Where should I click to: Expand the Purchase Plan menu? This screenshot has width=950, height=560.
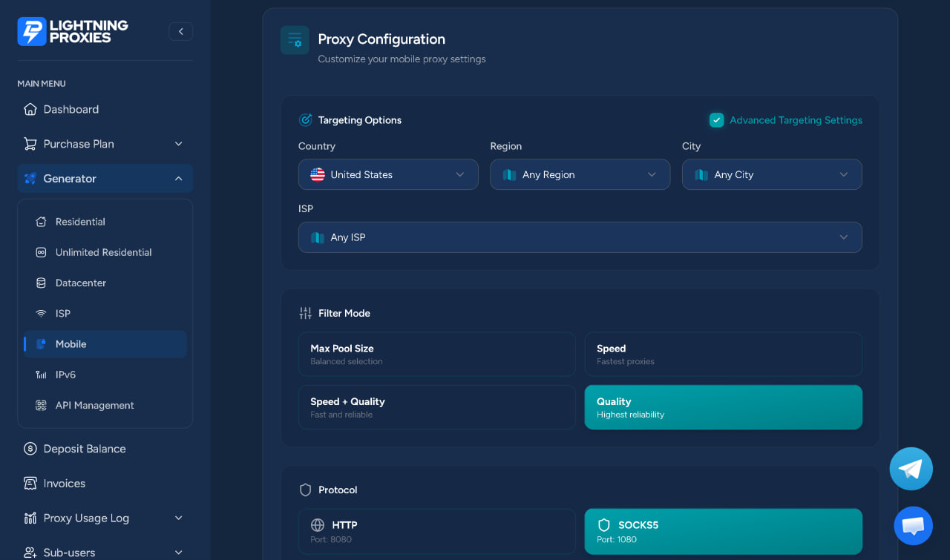coord(105,144)
